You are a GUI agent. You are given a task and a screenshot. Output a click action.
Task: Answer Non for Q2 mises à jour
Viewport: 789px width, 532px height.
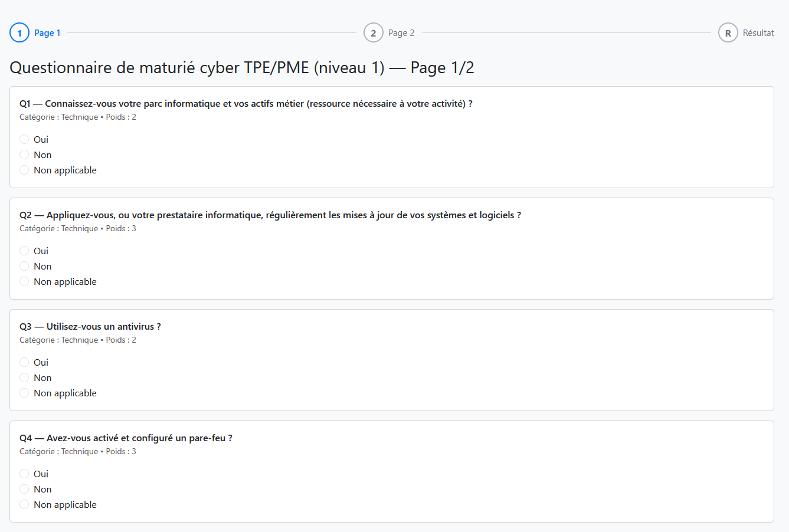coord(24,266)
